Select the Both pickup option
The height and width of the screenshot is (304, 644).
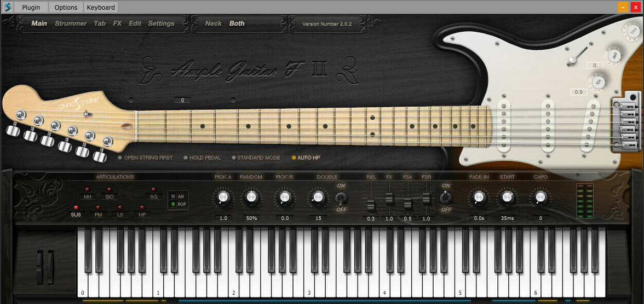tap(237, 24)
